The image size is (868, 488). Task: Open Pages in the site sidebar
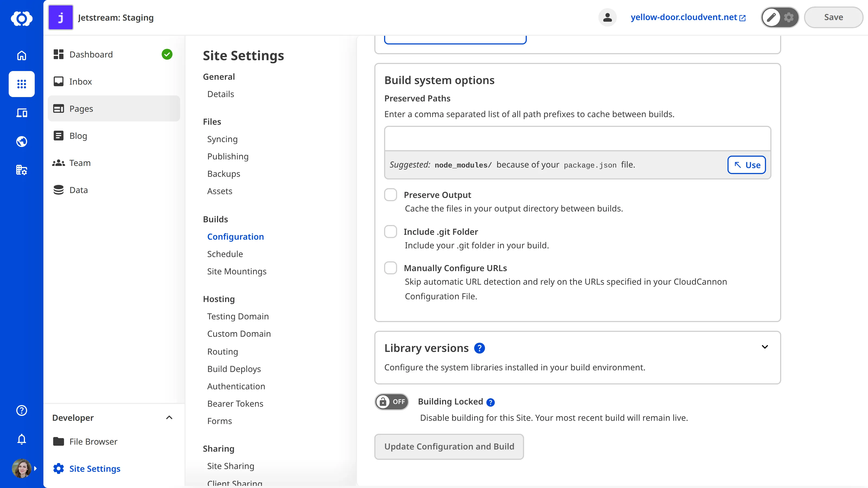114,108
